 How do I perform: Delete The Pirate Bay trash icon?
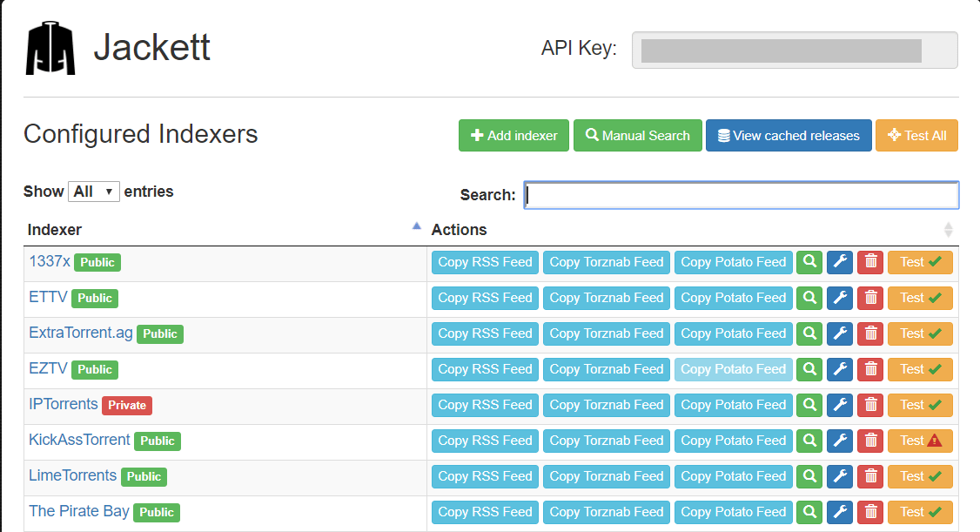point(870,511)
